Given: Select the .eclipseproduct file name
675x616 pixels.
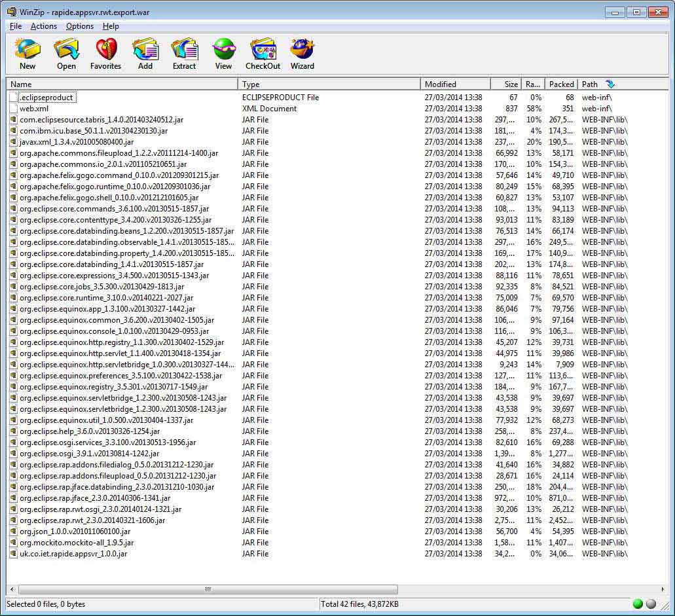Looking at the screenshot, I should point(46,98).
